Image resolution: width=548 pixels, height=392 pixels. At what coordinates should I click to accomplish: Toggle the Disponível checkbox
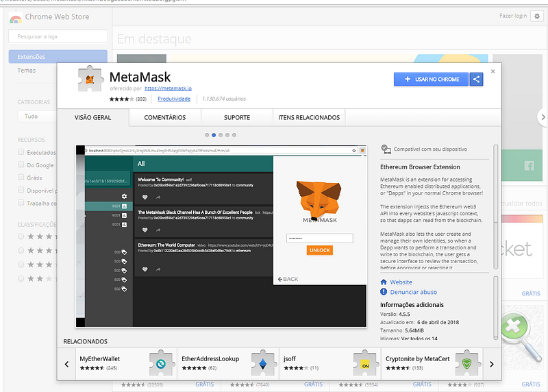coord(21,190)
